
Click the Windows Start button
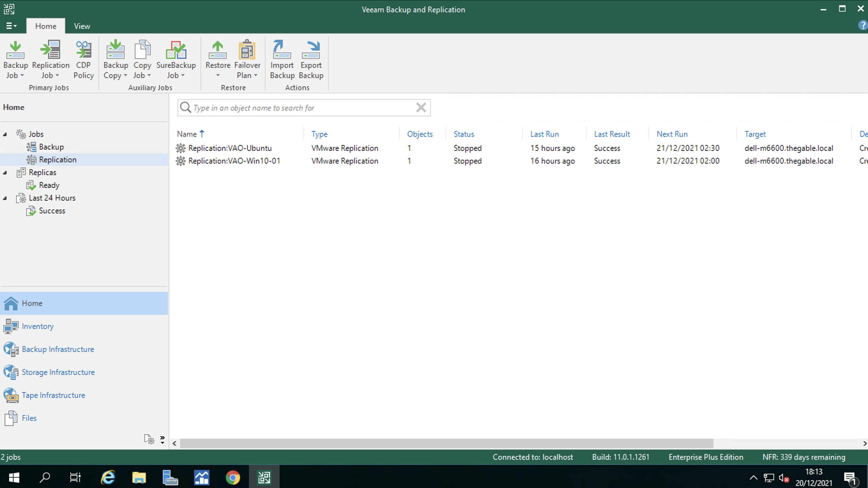point(14,477)
